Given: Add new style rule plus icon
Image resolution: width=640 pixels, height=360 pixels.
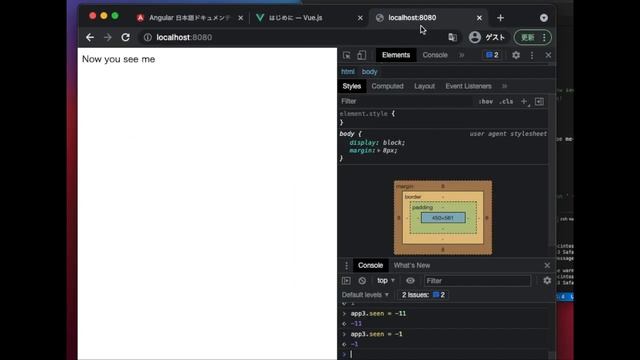Looking at the screenshot, I should [524, 101].
